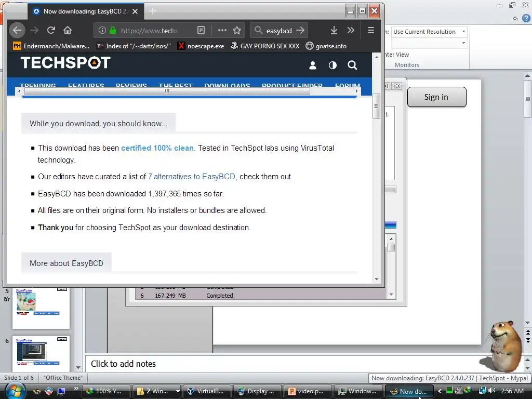Close the Now downloading EasyBCD tab
The width and height of the screenshot is (532, 399).
click(135, 11)
